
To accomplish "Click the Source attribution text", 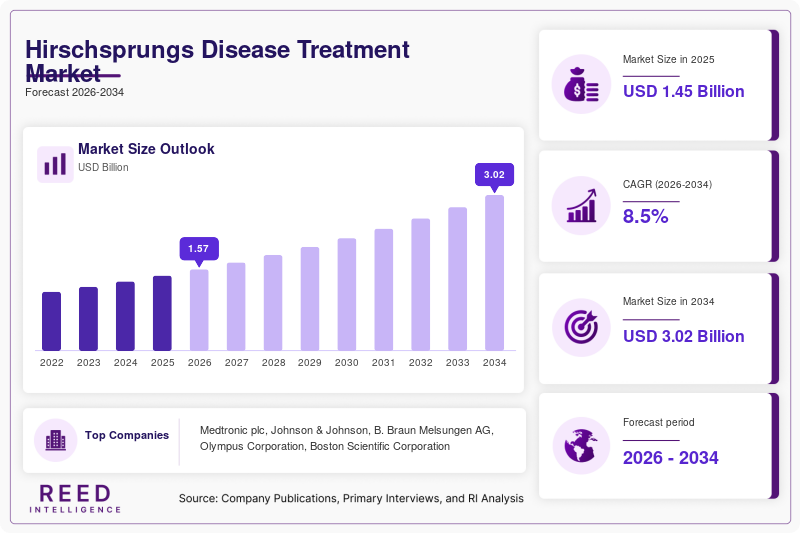I will (x=351, y=498).
